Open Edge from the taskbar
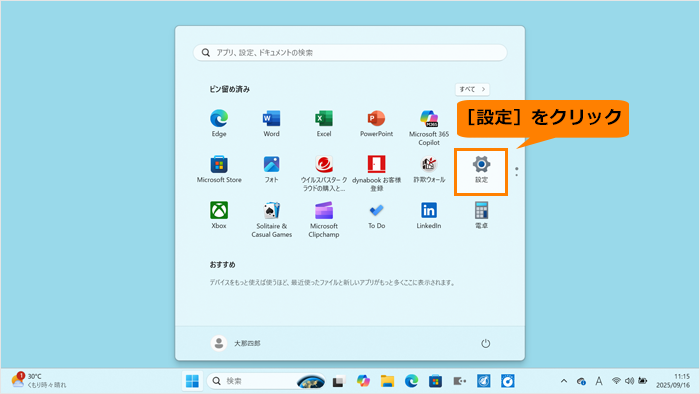 click(411, 381)
